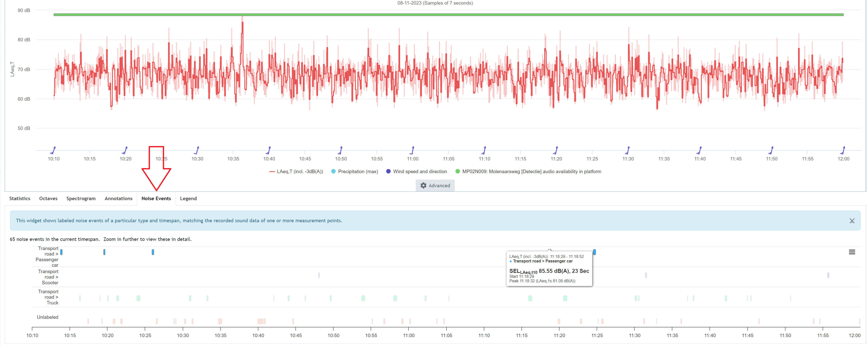868x346 pixels.
Task: Click the Advanced button below chart
Action: pos(435,185)
